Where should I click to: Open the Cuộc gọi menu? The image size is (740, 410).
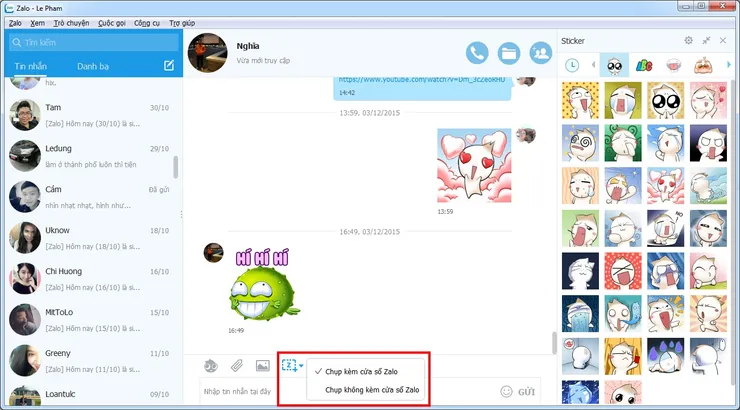point(112,23)
